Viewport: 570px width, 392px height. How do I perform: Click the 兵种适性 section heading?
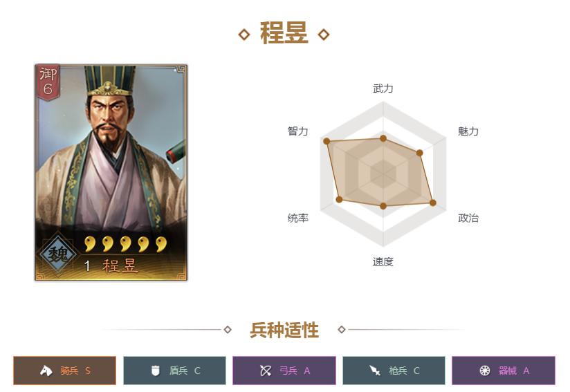pos(284,330)
